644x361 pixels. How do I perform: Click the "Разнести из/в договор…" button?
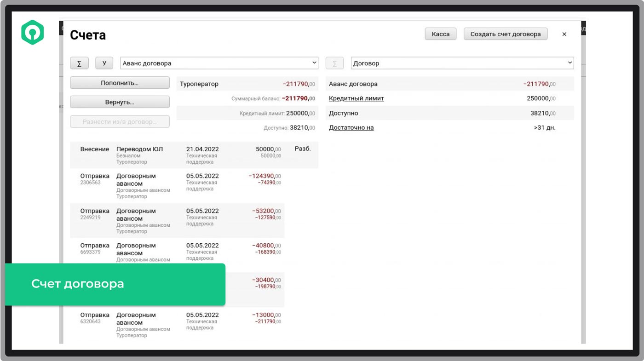tap(120, 121)
